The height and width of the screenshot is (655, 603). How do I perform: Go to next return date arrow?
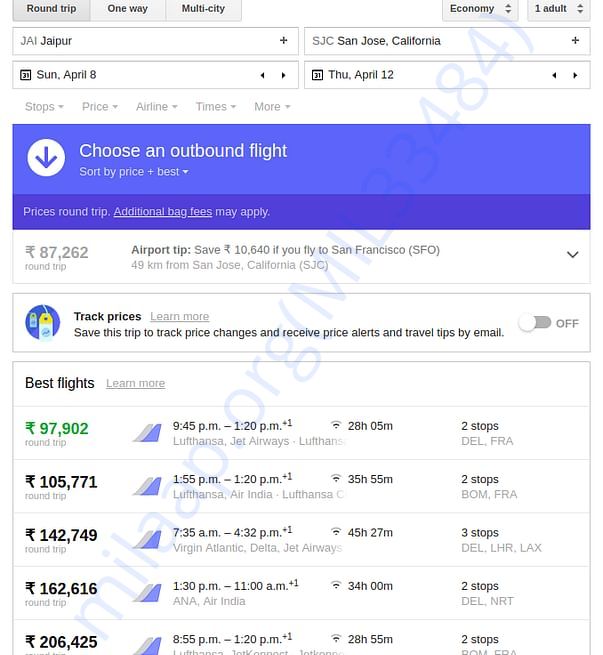pyautogui.click(x=575, y=75)
